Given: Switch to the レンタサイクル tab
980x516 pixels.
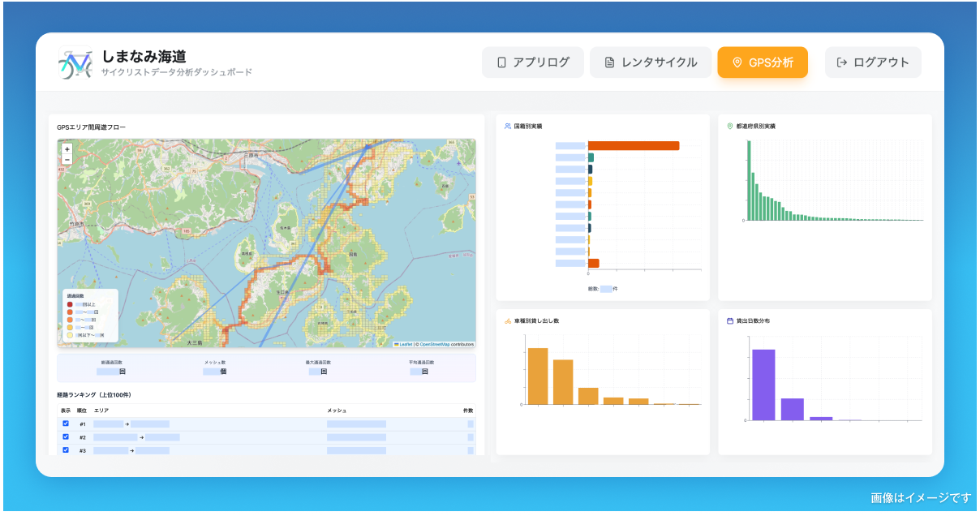Looking at the screenshot, I should click(x=651, y=62).
